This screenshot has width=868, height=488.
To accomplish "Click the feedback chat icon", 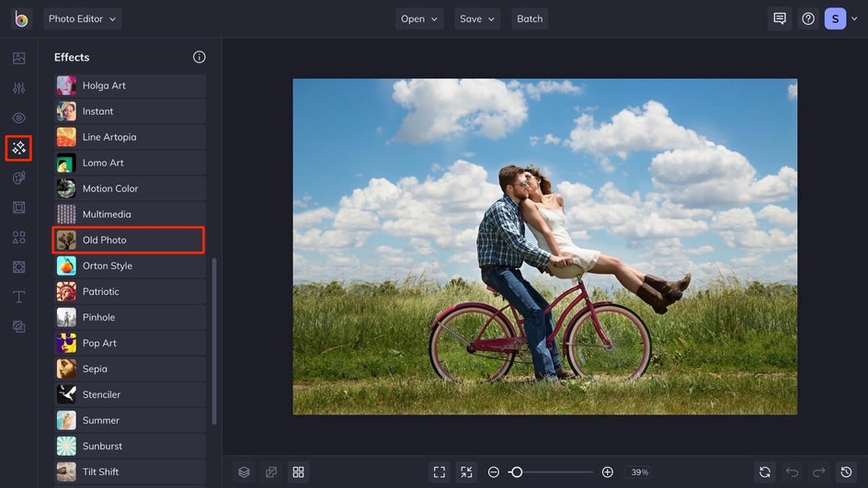I will coord(780,18).
